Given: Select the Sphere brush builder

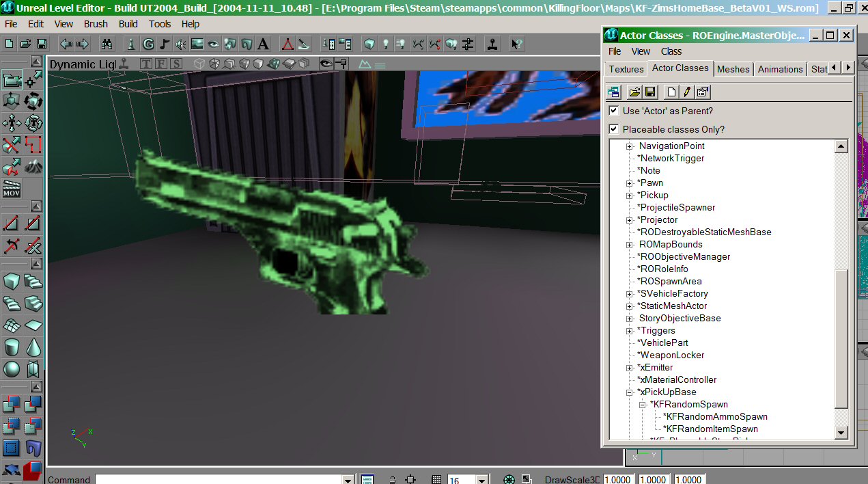Looking at the screenshot, I should tap(12, 369).
